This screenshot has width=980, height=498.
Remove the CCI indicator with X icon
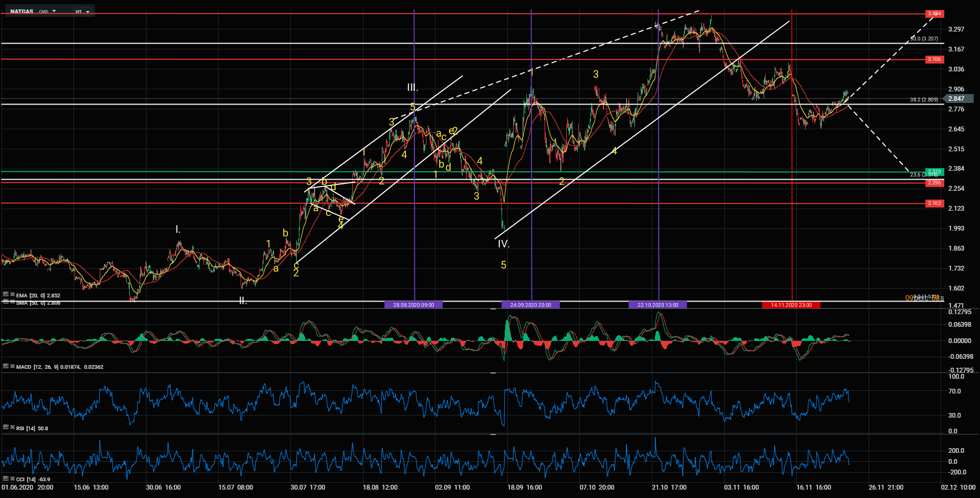click(12, 479)
